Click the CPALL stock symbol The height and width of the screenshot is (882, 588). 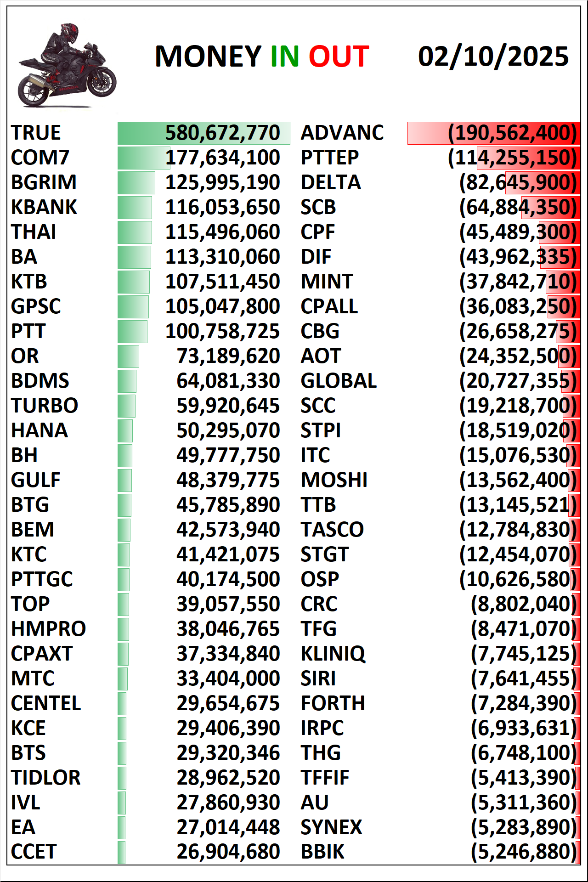[329, 306]
